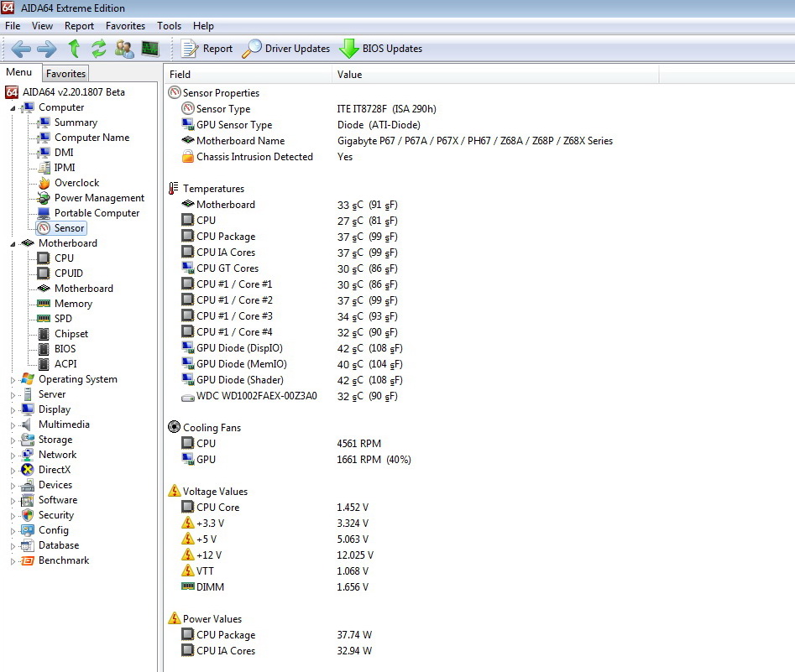
Task: Expand the Display node
Action: tap(13, 410)
